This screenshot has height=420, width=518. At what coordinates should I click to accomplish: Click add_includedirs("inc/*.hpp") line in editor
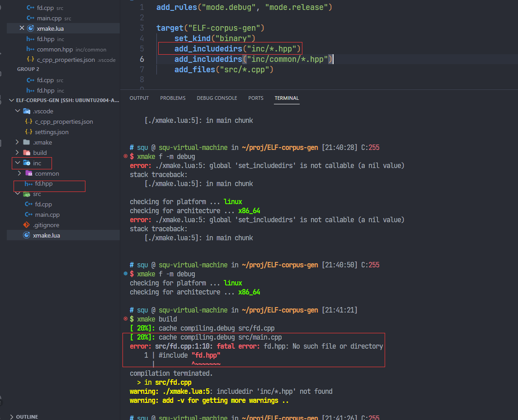click(x=237, y=48)
